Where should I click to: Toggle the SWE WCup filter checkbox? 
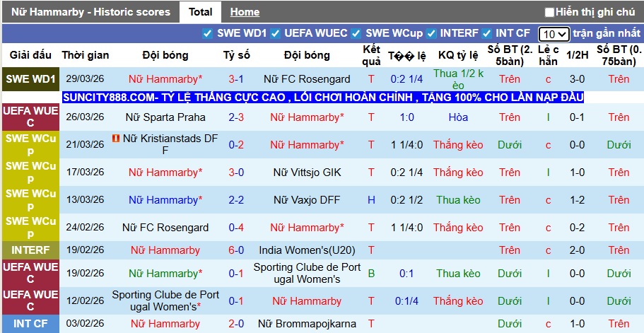click(356, 33)
